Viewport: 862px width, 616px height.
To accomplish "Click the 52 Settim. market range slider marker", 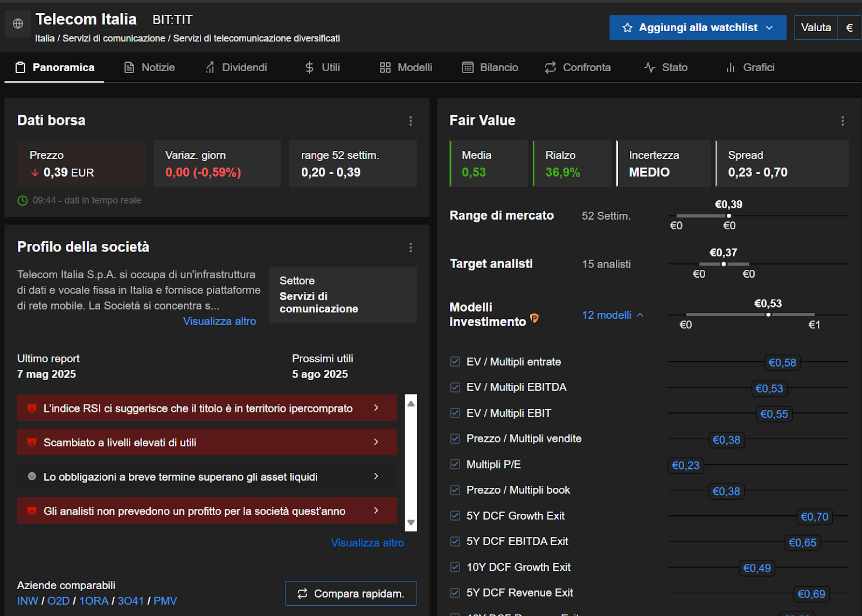I will tap(729, 216).
